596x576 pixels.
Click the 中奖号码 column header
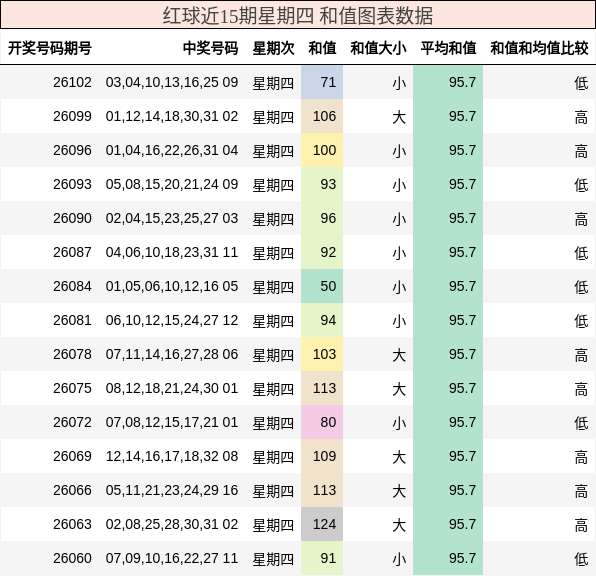coord(211,48)
